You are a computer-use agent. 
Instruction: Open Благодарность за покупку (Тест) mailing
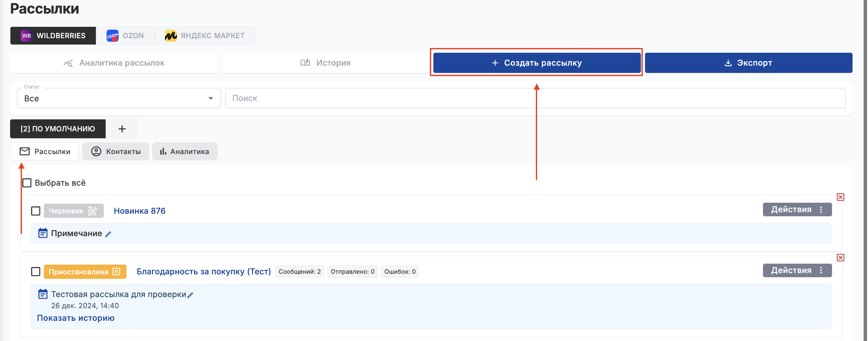[x=203, y=272]
